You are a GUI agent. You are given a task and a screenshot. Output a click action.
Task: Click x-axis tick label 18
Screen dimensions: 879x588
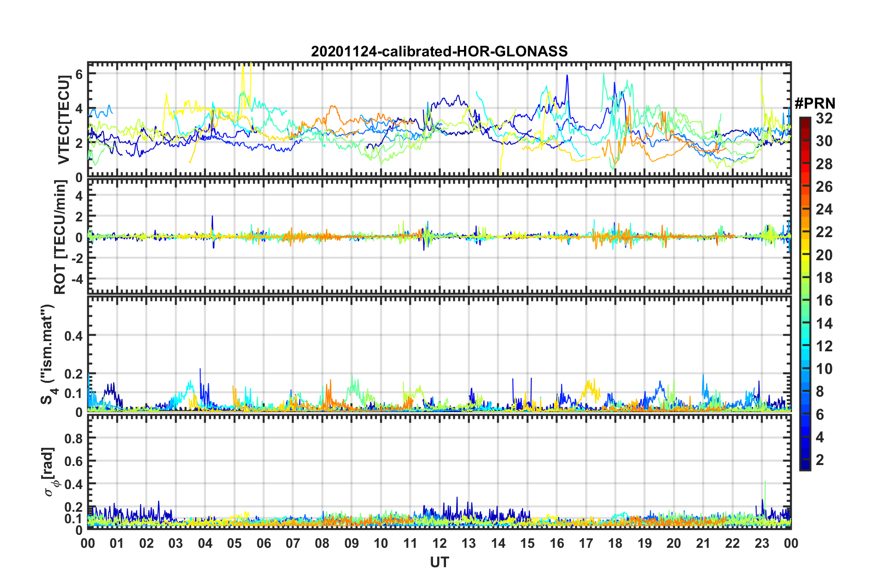615,543
